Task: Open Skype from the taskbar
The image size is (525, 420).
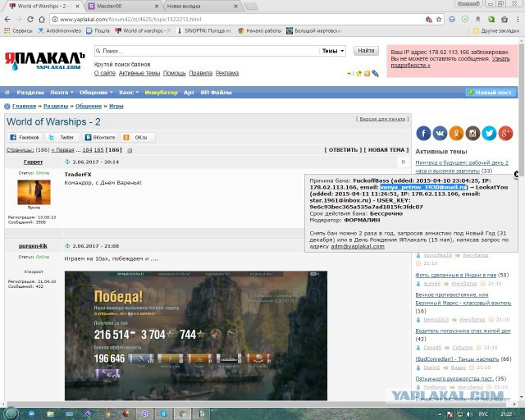Action: click(163, 413)
